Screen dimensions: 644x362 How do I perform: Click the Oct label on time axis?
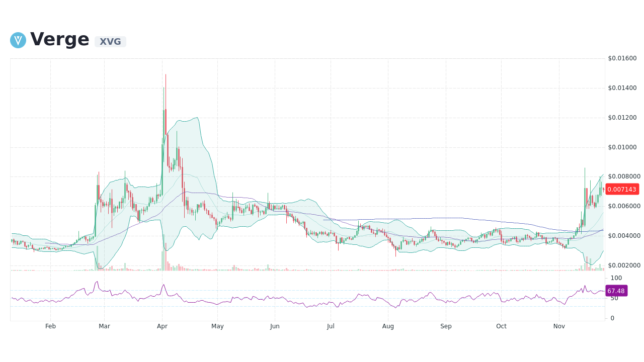[501, 326]
